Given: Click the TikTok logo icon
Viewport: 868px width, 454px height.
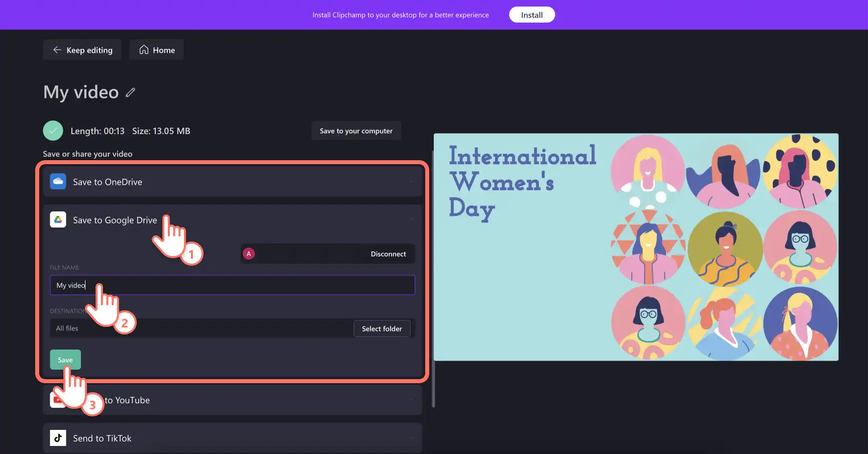Looking at the screenshot, I should (58, 438).
